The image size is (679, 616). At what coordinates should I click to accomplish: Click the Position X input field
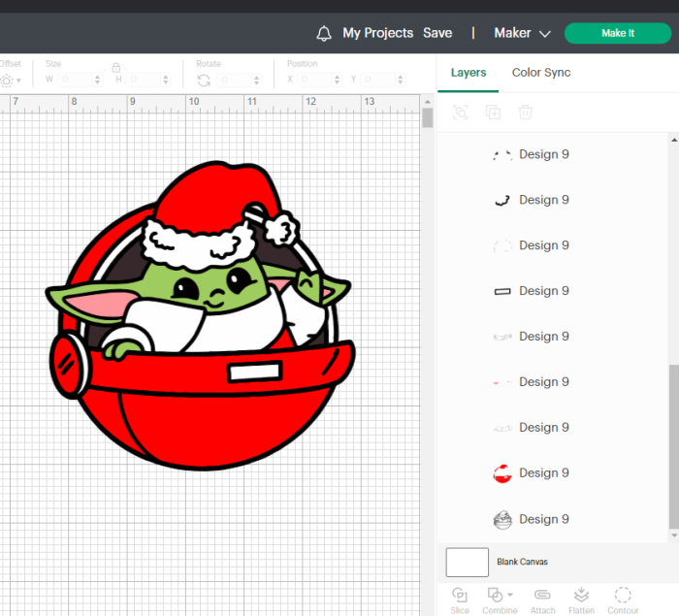[x=315, y=80]
